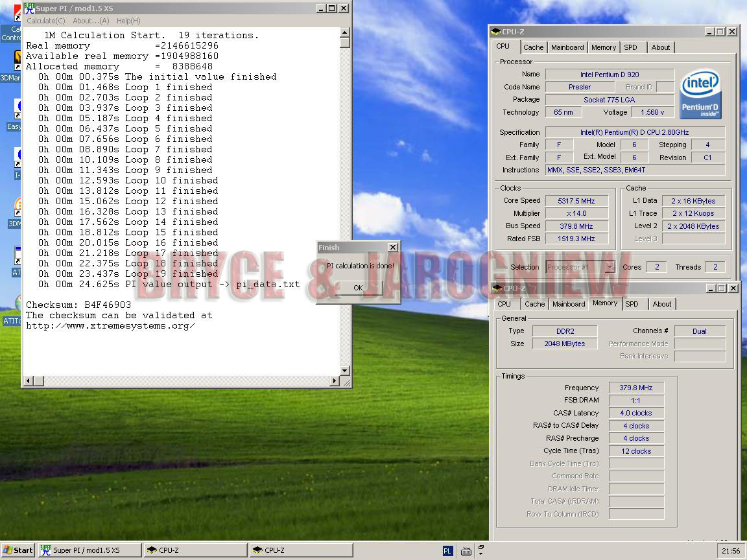Click the Super PI horizontal scrollbar left arrow

coord(28,380)
